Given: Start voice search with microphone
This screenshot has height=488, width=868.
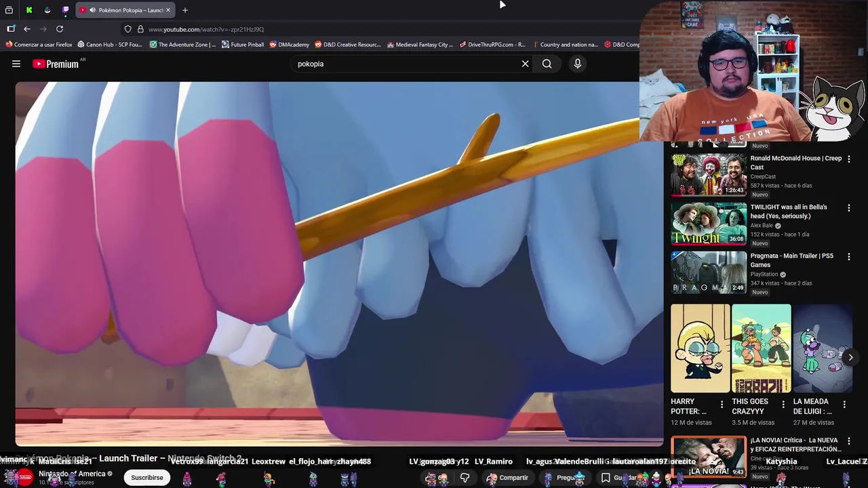Looking at the screenshot, I should 578,64.
